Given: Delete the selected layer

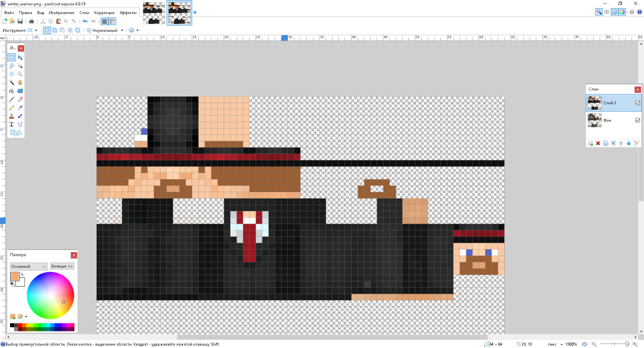Looking at the screenshot, I should (598, 143).
